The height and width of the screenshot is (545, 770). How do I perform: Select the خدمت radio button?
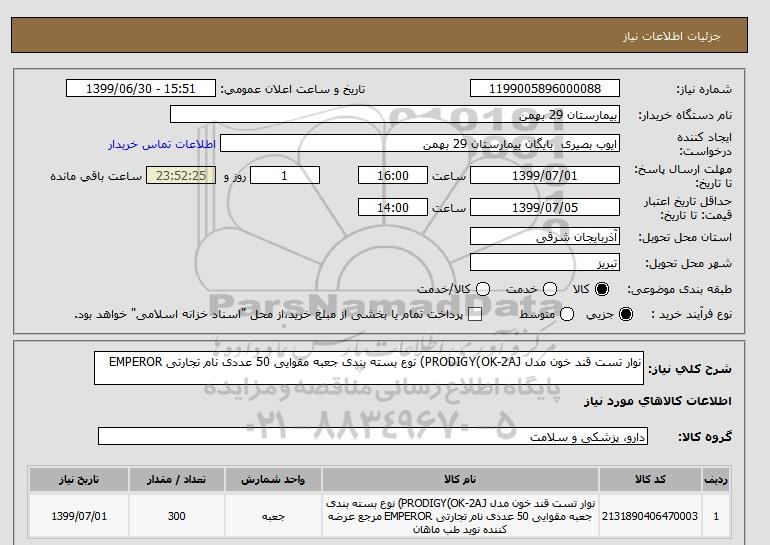click(x=550, y=289)
